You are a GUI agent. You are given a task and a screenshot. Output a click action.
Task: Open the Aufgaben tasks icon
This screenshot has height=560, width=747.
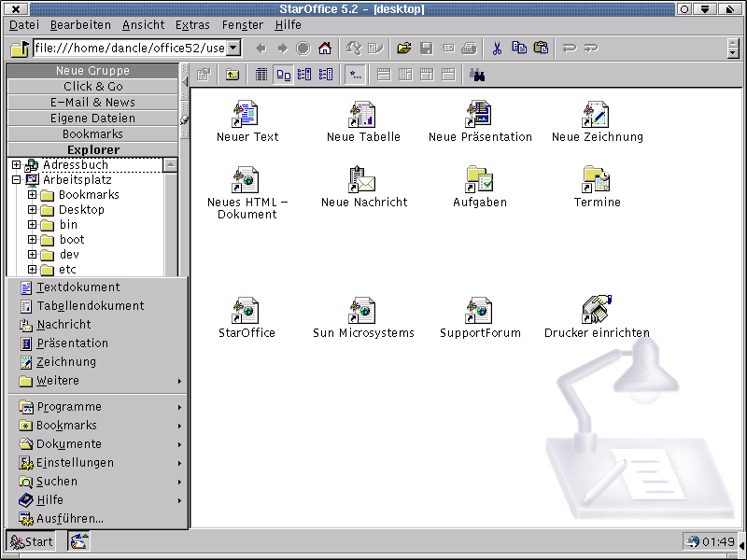(479, 179)
